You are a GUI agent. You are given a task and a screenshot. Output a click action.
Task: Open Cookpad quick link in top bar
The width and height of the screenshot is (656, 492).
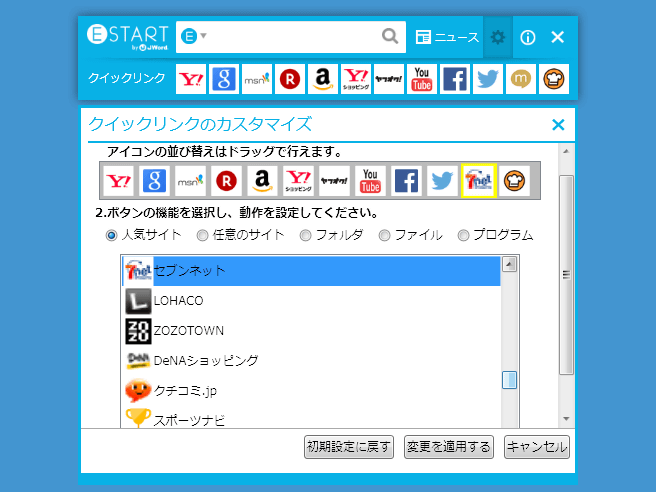coord(554,79)
